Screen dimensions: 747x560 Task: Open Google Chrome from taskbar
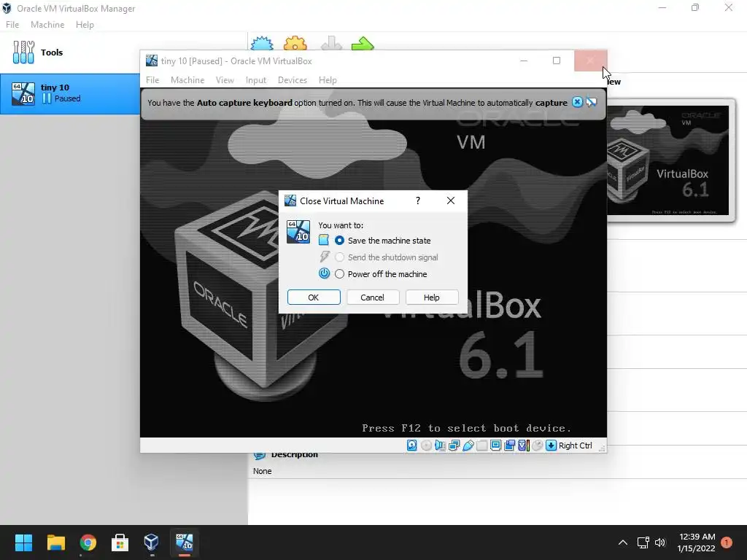(x=88, y=542)
